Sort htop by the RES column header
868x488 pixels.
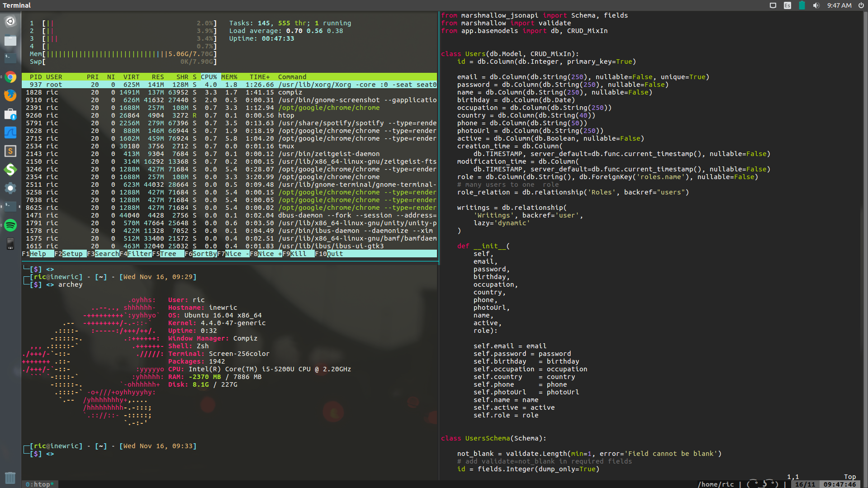coord(158,77)
